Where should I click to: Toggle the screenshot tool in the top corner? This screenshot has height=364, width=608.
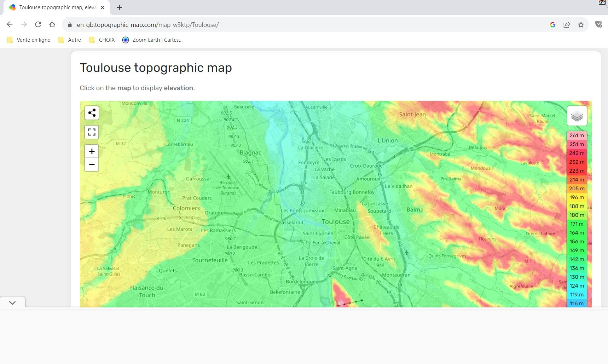(x=601, y=3)
